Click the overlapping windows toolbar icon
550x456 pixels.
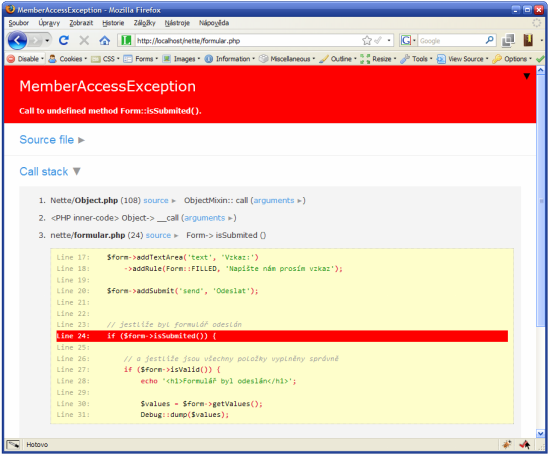508,41
